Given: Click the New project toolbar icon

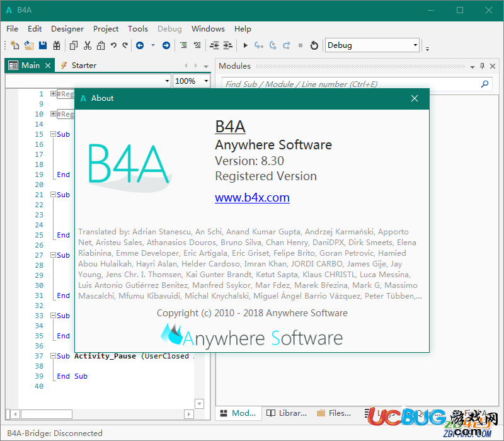Looking at the screenshot, I should point(14,45).
